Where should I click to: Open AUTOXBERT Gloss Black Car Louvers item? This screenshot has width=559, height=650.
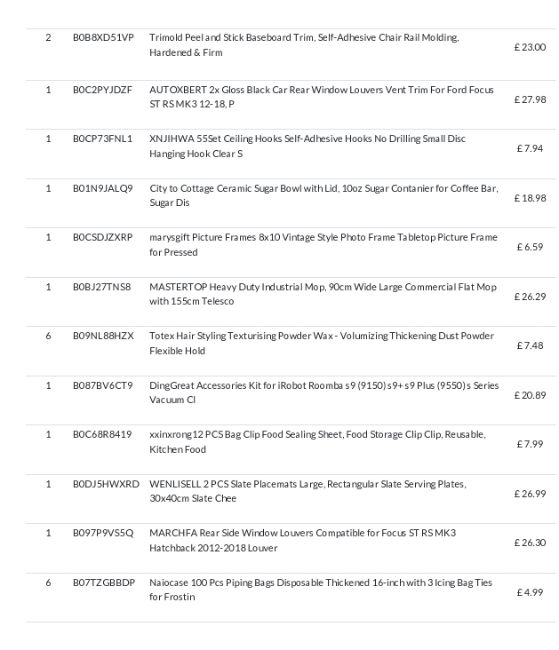[x=321, y=97]
